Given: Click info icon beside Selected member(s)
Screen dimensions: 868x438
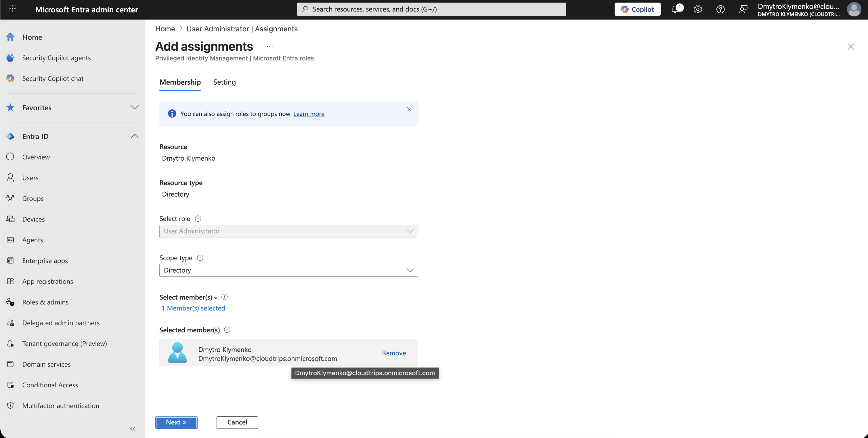Looking at the screenshot, I should coord(227,330).
